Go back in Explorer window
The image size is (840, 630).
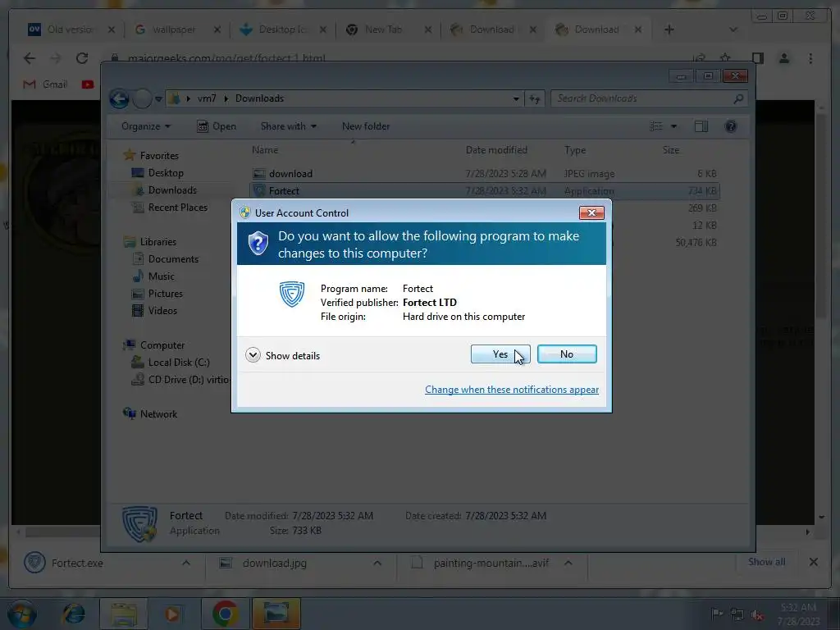tap(119, 98)
